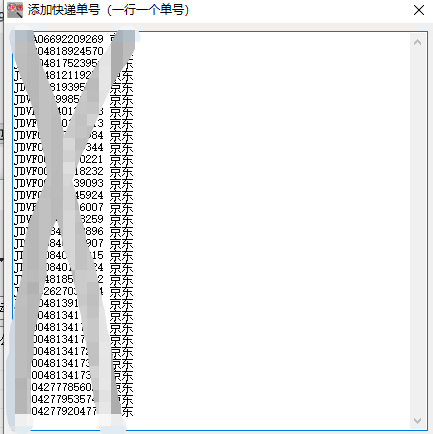
Task: Close the 添加快递单号 dialog
Action: (x=419, y=10)
